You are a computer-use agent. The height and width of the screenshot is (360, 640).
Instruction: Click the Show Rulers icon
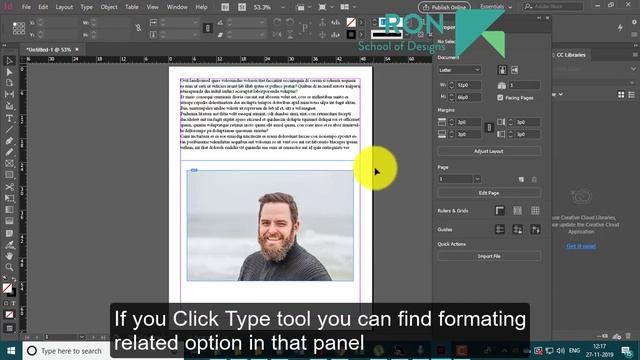tap(500, 211)
